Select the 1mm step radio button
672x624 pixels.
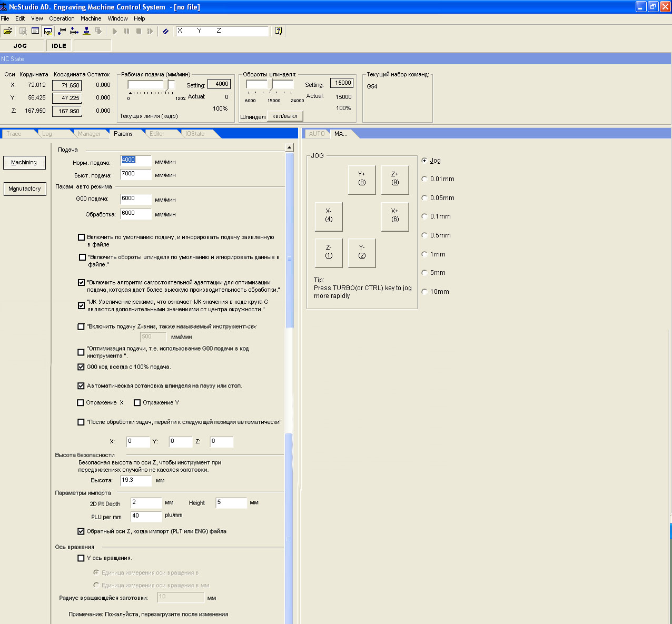pyautogui.click(x=424, y=254)
